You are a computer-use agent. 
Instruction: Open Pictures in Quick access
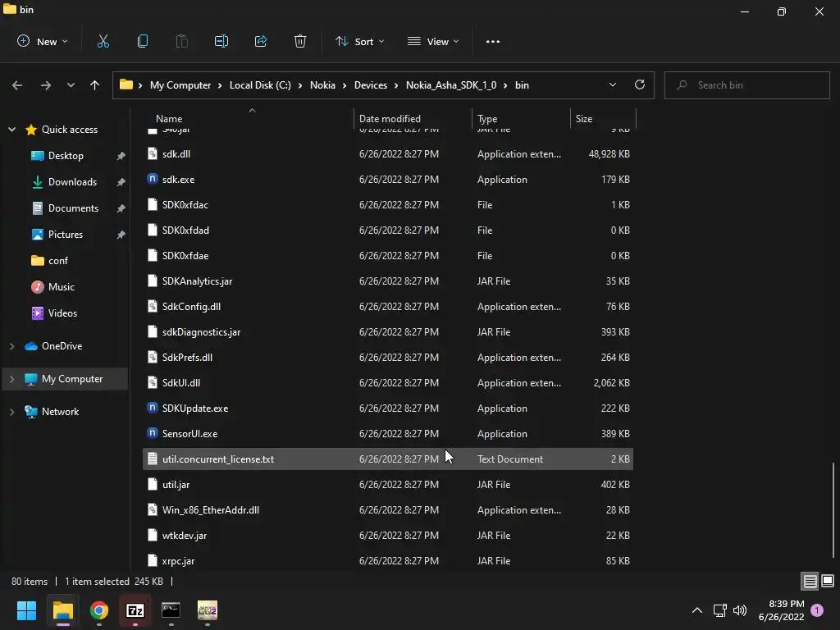coord(66,234)
